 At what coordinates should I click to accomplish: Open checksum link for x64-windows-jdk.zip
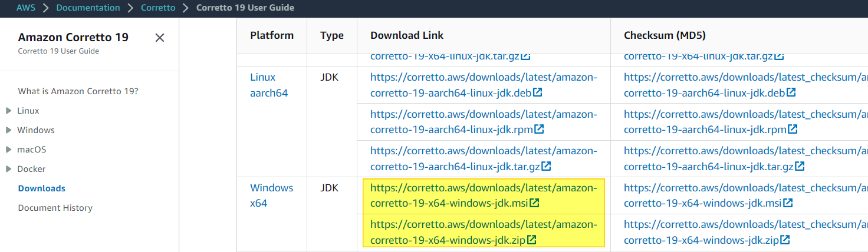tap(746, 232)
